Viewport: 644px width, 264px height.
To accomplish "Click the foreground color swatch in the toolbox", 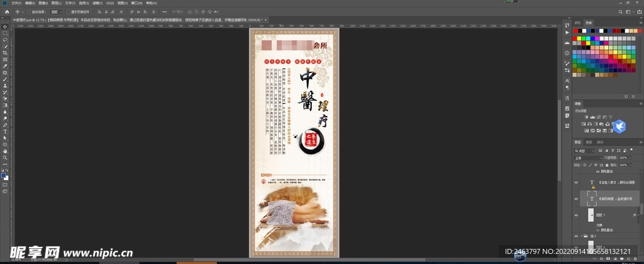I will coord(4,176).
